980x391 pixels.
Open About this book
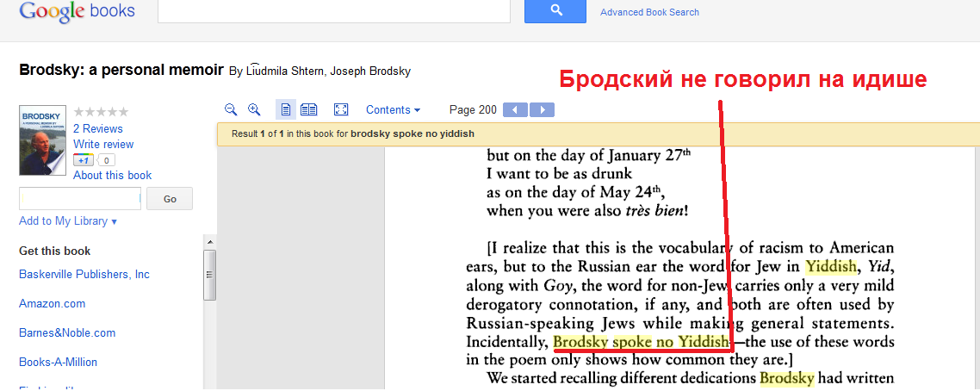pyautogui.click(x=113, y=176)
